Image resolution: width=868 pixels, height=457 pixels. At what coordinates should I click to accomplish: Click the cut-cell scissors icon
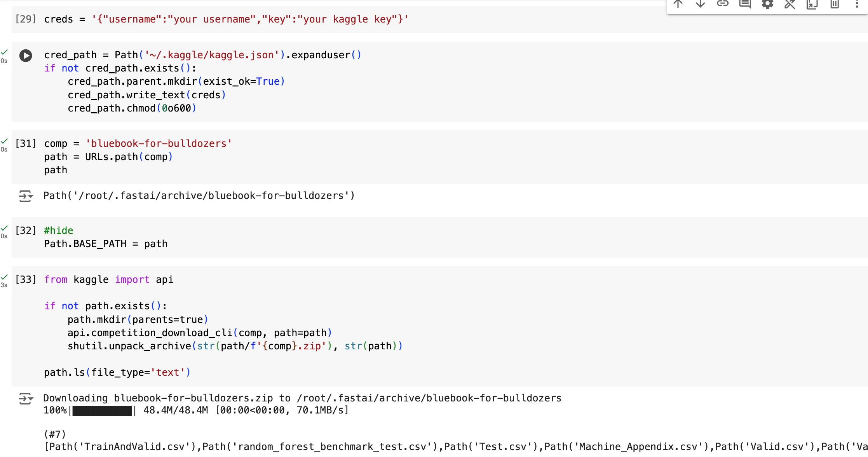pos(790,5)
